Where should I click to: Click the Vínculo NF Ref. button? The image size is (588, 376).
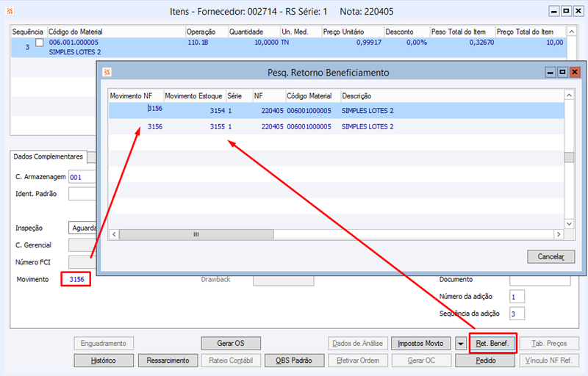pyautogui.click(x=549, y=361)
